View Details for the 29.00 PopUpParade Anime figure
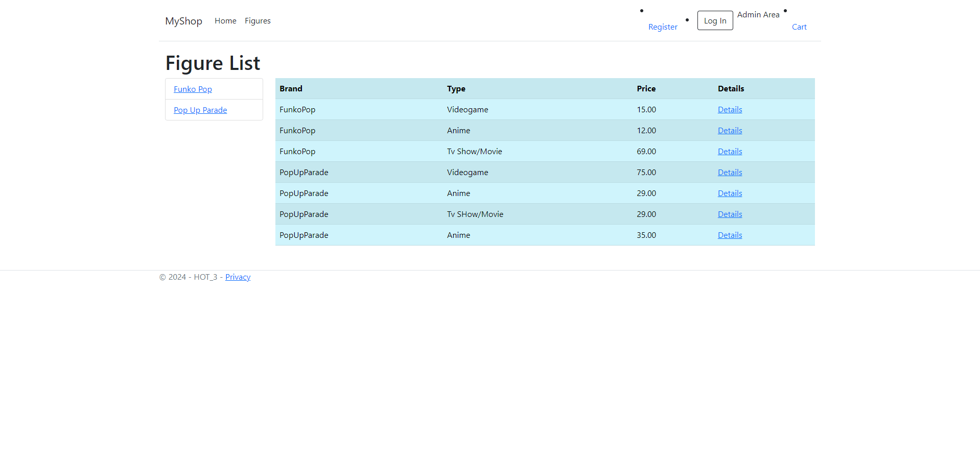 pyautogui.click(x=730, y=193)
